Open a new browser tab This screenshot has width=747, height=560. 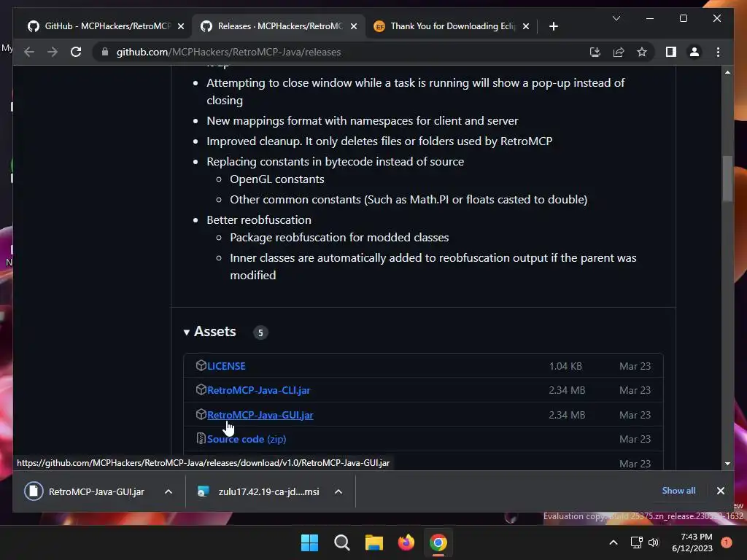point(553,26)
